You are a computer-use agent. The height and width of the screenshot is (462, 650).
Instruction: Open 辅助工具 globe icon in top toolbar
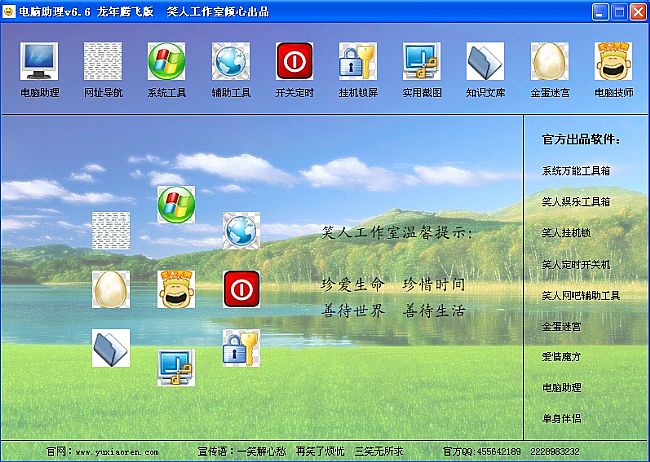(231, 61)
